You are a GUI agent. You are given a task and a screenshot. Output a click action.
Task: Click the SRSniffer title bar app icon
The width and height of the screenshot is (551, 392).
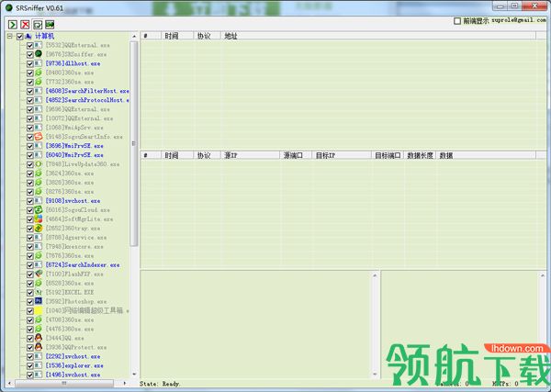[9, 7]
